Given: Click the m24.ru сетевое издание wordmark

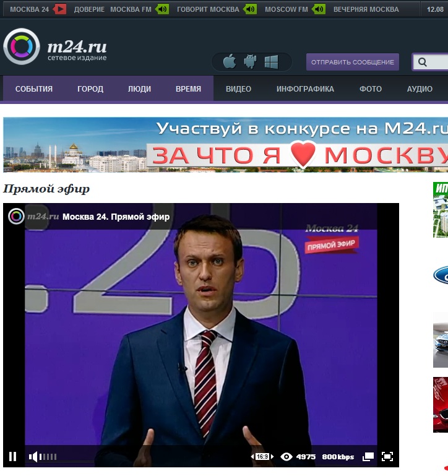Looking at the screenshot, I should tap(77, 50).
